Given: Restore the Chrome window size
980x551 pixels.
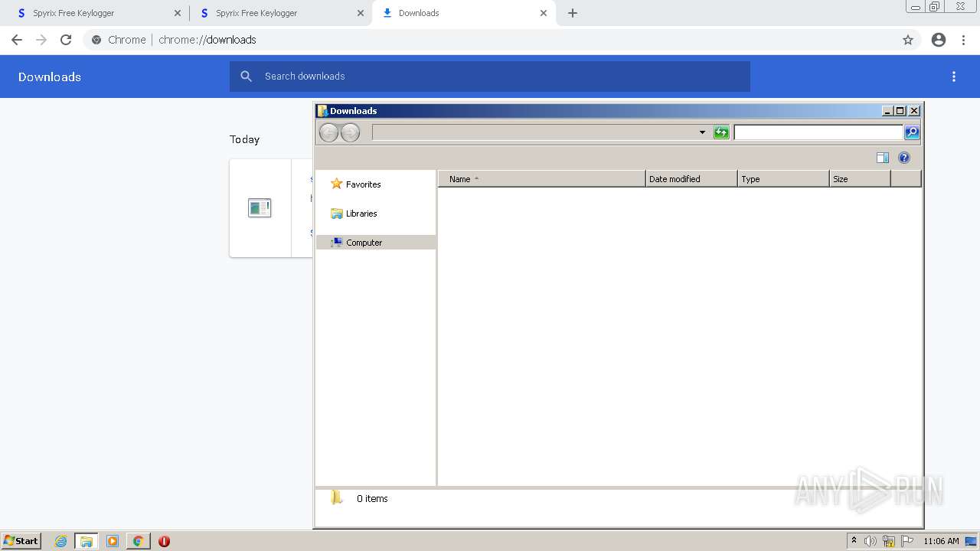Looking at the screenshot, I should (935, 6).
